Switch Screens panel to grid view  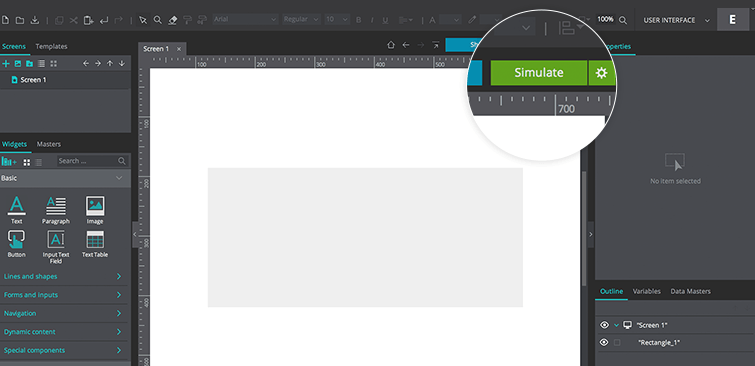(x=53, y=64)
